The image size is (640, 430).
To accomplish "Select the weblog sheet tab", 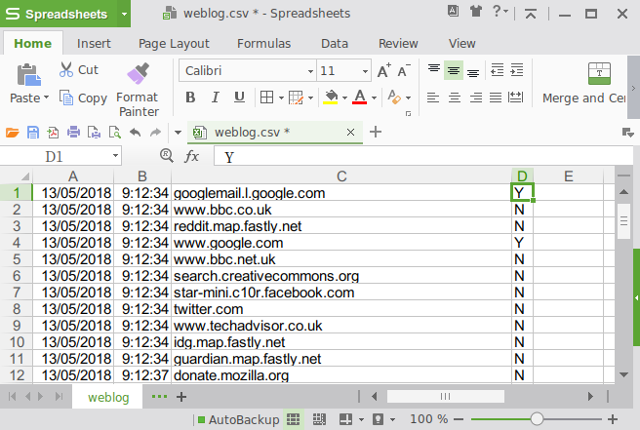I will click(x=108, y=397).
